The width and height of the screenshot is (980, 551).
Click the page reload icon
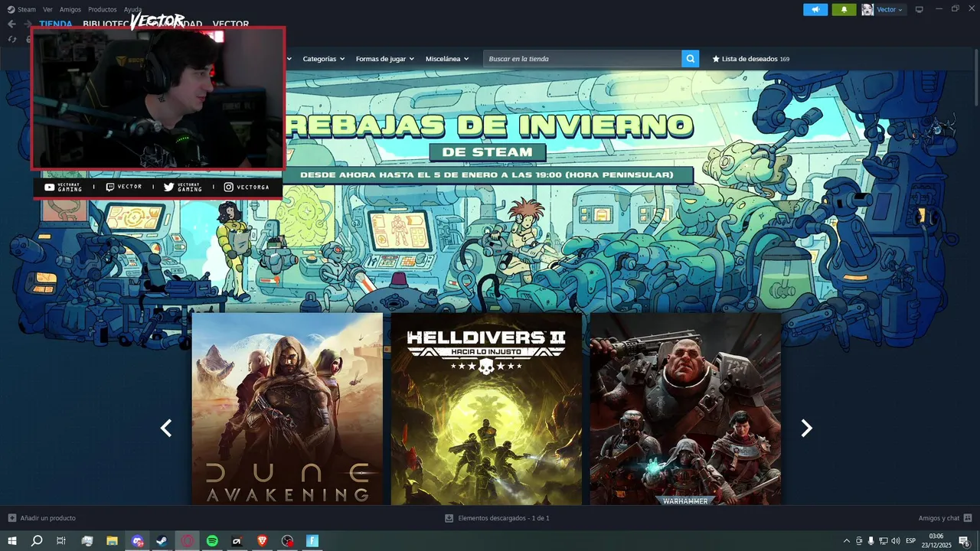pos(11,39)
